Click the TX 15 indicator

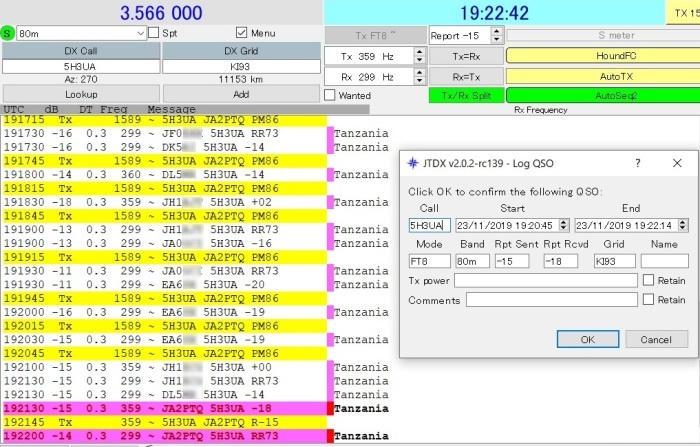683,13
